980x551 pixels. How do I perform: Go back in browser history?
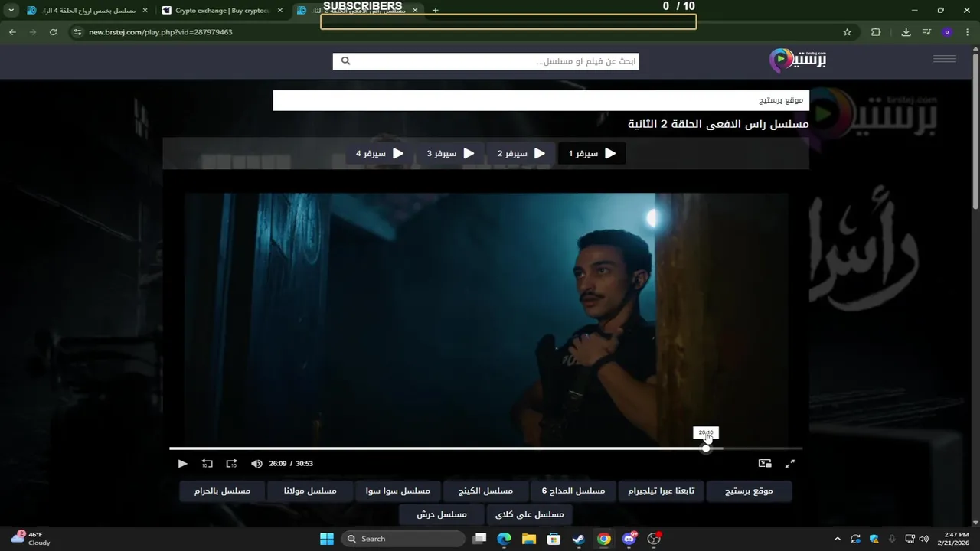pyautogui.click(x=12, y=32)
